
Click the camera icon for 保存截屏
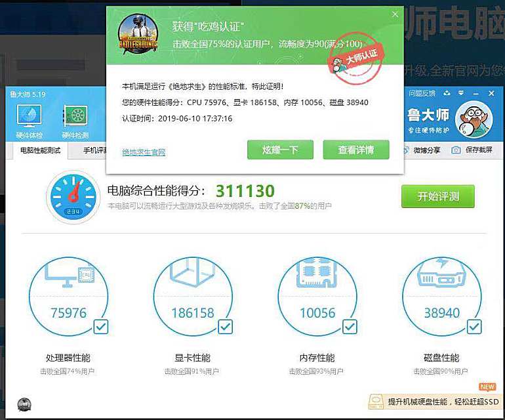point(456,150)
